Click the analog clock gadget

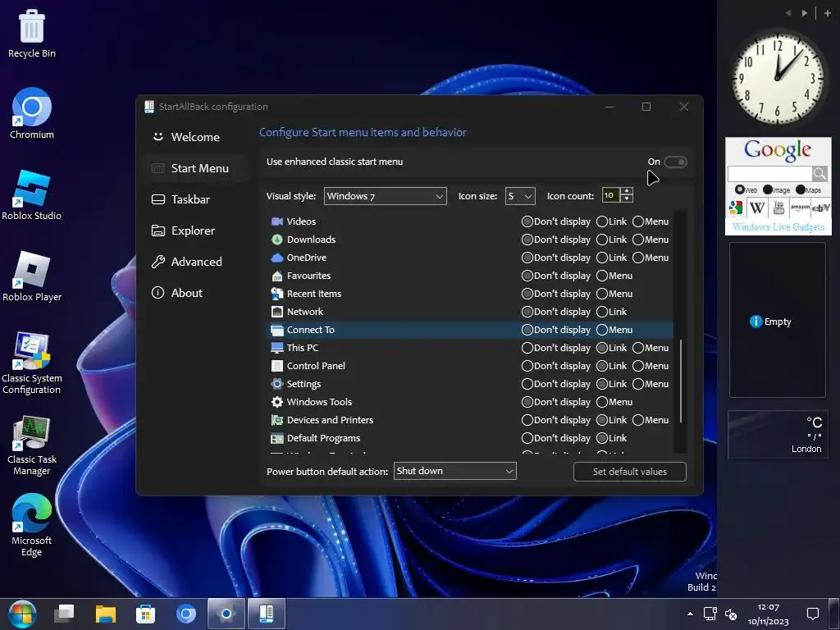click(x=778, y=78)
